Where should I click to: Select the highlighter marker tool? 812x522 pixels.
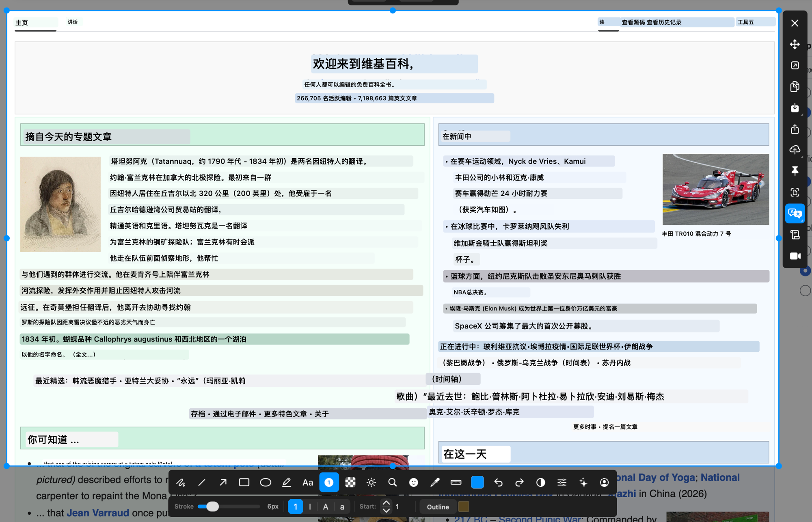(287, 482)
